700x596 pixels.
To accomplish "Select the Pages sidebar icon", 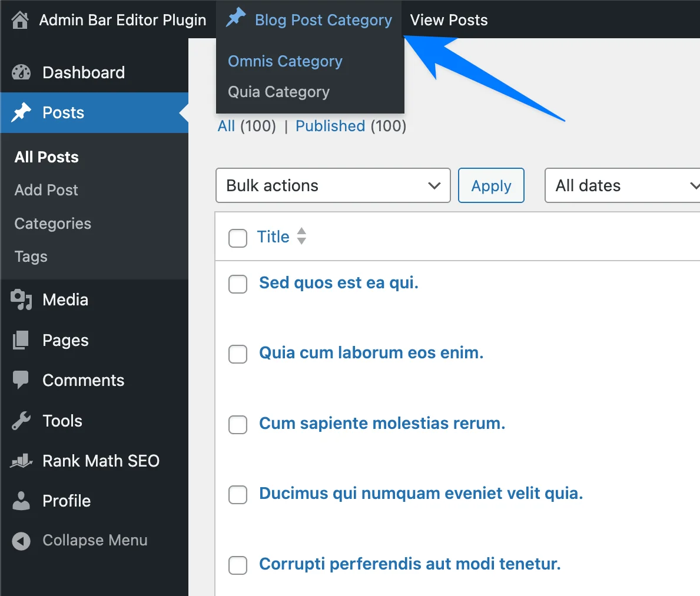I will (x=20, y=340).
